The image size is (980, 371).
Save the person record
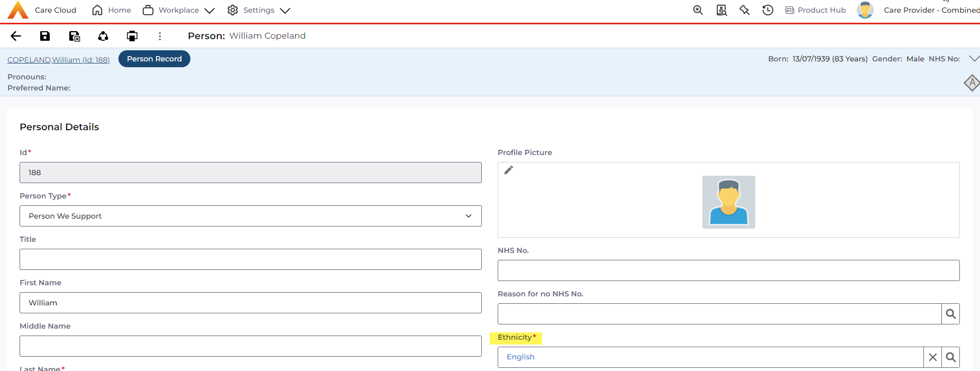[x=45, y=36]
